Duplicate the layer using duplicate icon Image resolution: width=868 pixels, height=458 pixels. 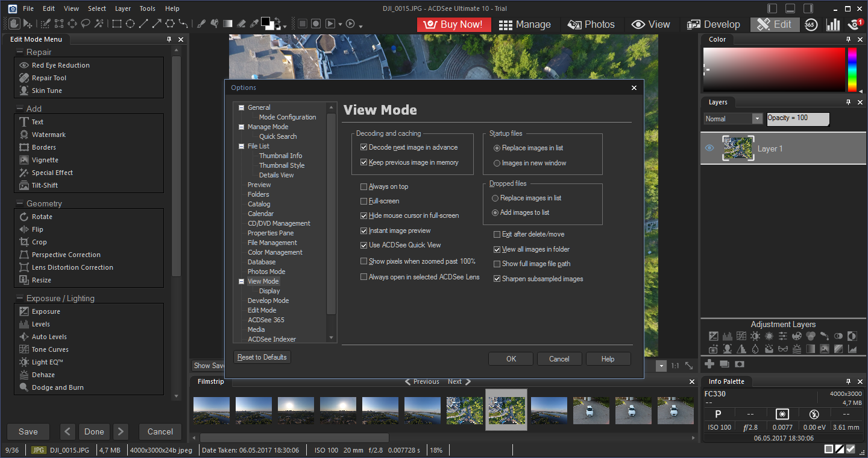725,364
